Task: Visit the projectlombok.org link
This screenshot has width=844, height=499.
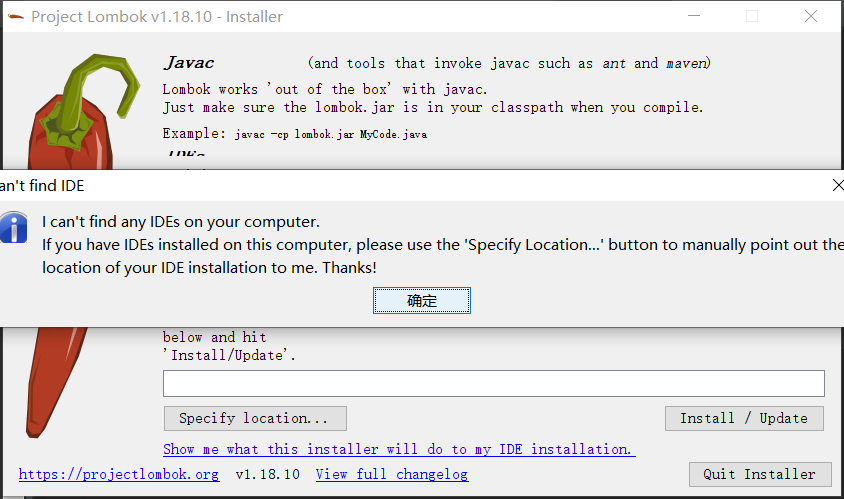Action: [x=118, y=474]
